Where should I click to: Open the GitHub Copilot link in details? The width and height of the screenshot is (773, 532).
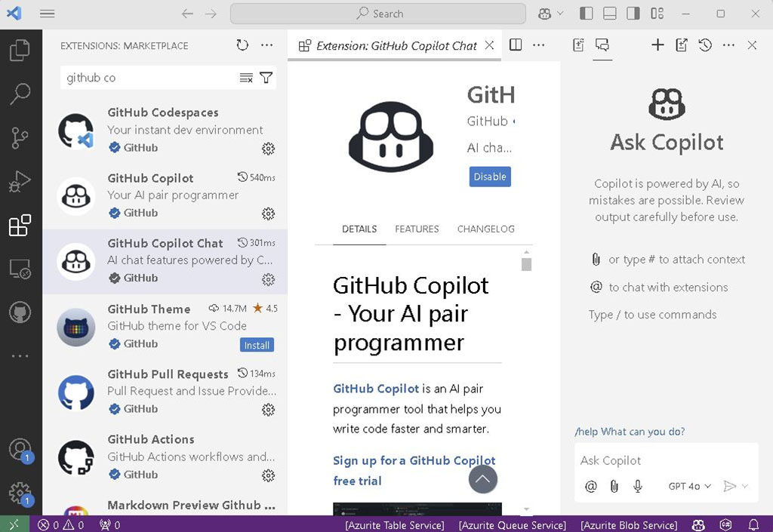click(376, 389)
